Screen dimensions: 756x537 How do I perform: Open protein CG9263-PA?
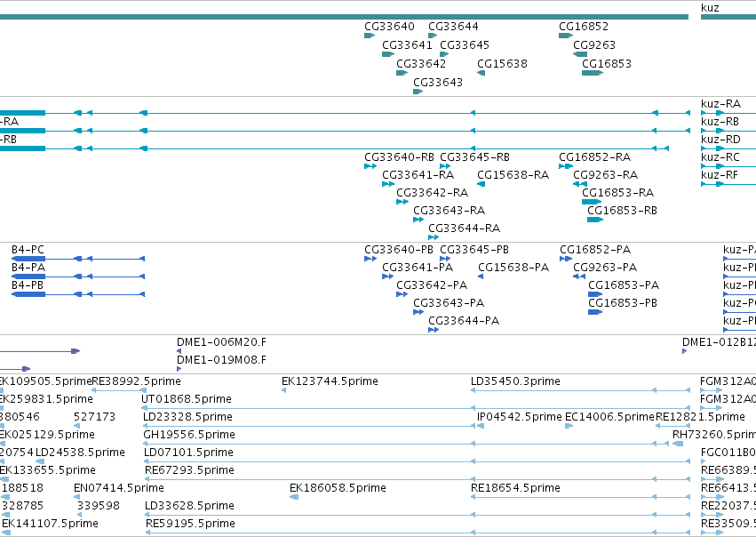pyautogui.click(x=605, y=268)
